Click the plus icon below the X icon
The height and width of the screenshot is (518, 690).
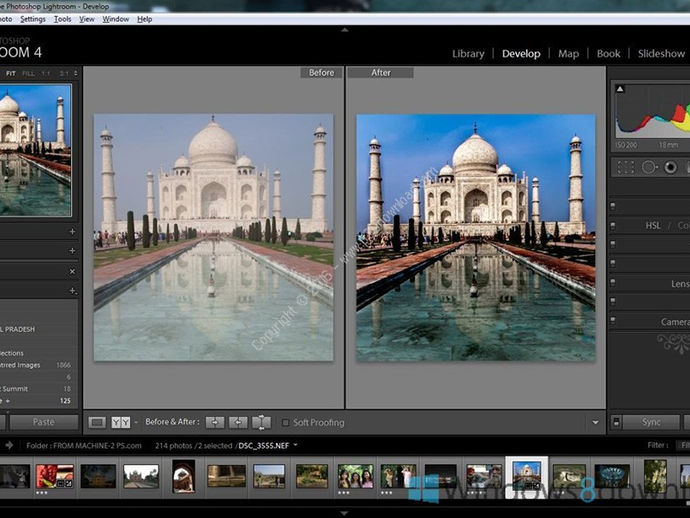(73, 290)
